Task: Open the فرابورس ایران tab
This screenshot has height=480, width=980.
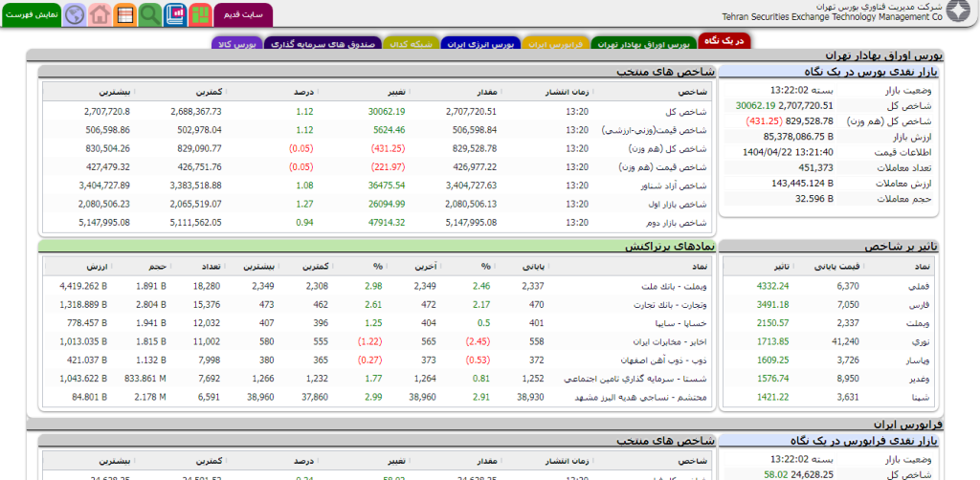Action: pyautogui.click(x=555, y=44)
